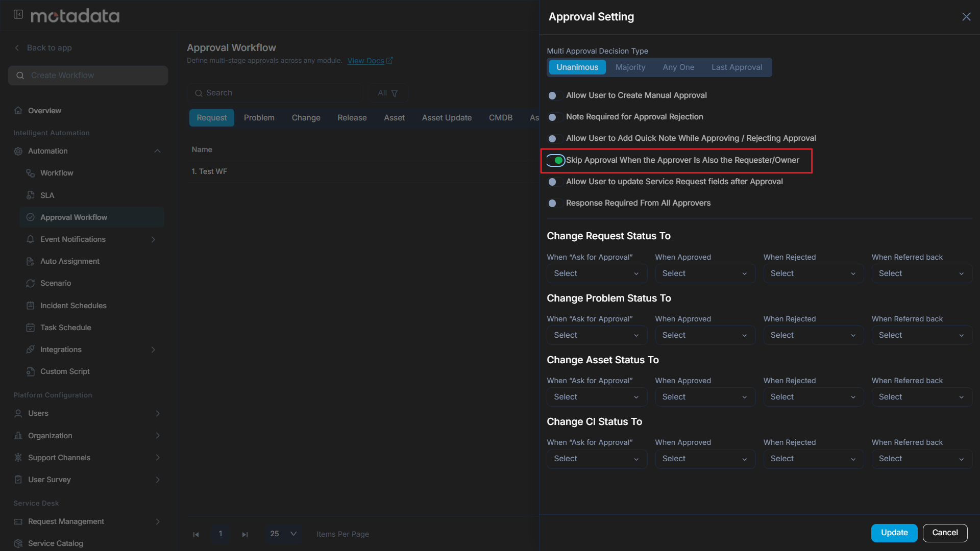Open the SLA icon item
Viewport: 980px width, 551px height.
click(31, 195)
